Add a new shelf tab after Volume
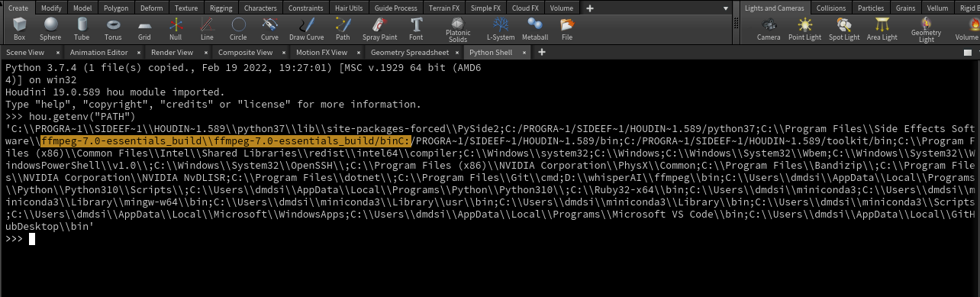 tap(590, 8)
